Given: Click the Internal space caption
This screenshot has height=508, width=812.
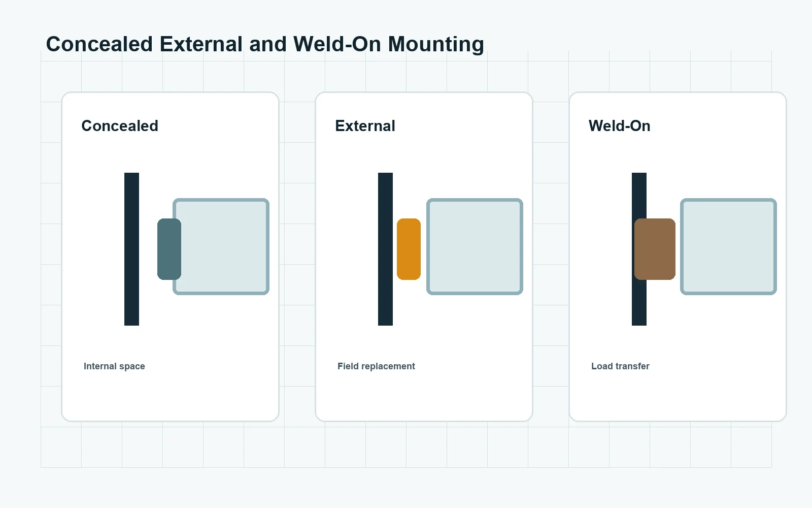Looking at the screenshot, I should (114, 366).
